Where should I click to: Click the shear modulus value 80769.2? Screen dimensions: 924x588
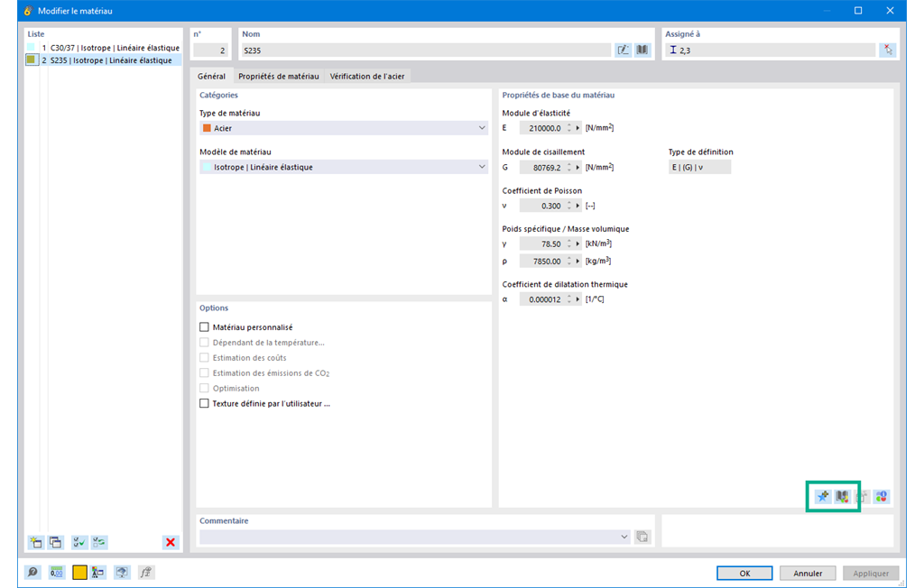tap(542, 168)
